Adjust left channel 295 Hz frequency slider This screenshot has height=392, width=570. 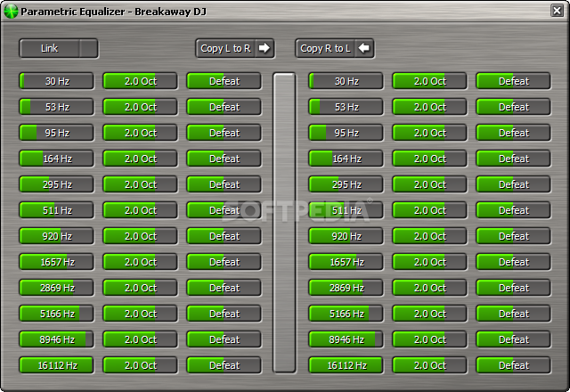pyautogui.click(x=56, y=184)
